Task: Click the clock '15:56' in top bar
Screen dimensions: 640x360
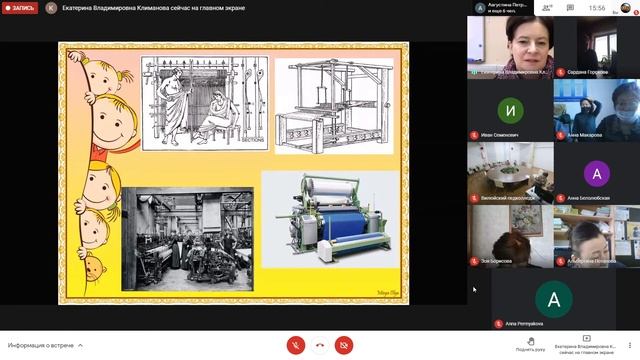Action: pyautogui.click(x=597, y=8)
